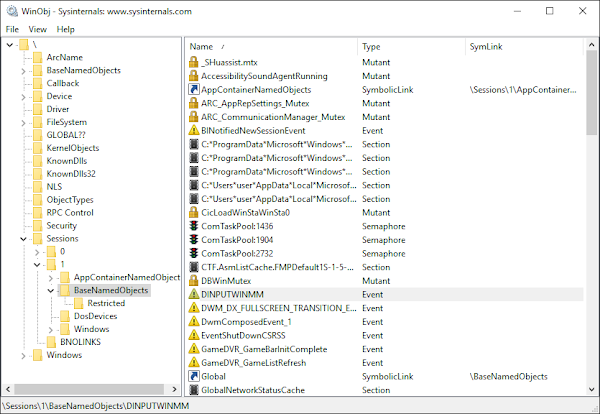
Task: Click the folder icon for KnownDlls
Action: (37, 161)
